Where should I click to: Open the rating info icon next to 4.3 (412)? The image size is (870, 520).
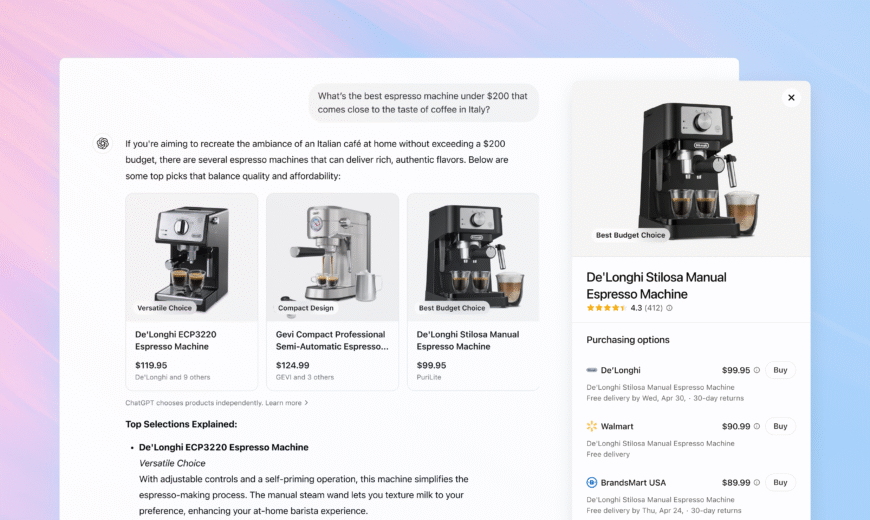click(669, 308)
